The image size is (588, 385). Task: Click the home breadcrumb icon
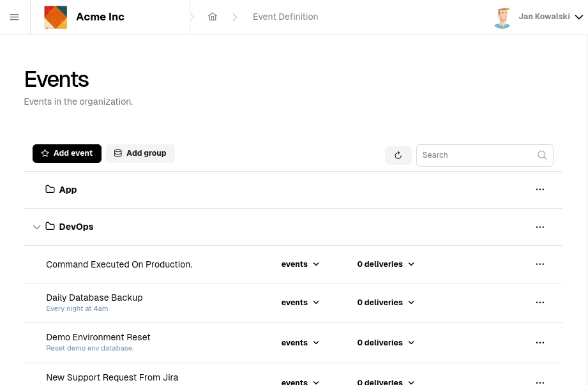click(x=213, y=17)
